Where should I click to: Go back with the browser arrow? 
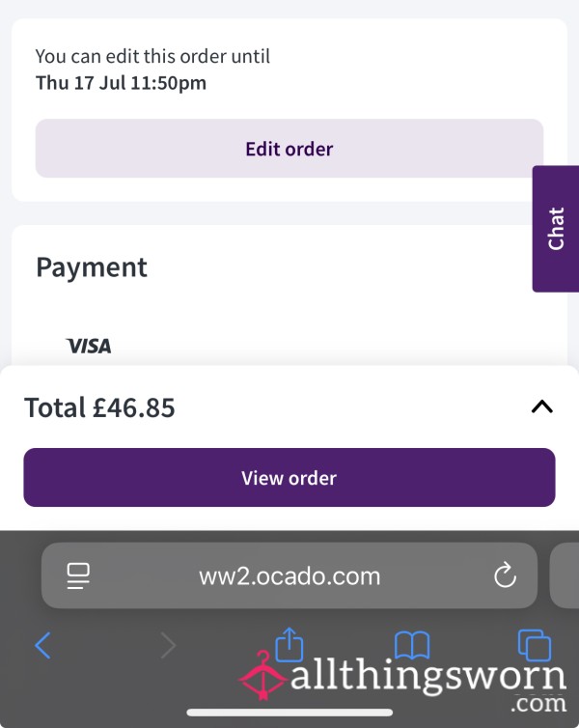click(42, 645)
